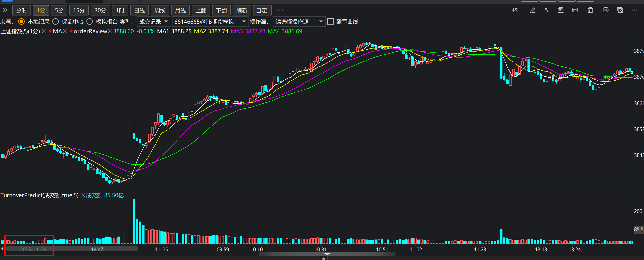Click the 权 price adjustment icon
This screenshot has width=644, height=260.
[x=515, y=10]
